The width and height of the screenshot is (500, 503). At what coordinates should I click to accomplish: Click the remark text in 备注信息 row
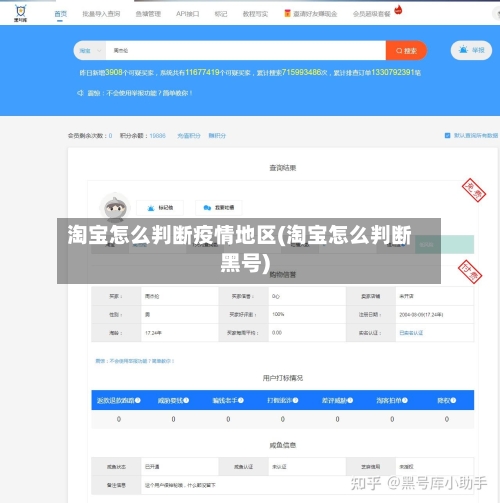point(180,485)
